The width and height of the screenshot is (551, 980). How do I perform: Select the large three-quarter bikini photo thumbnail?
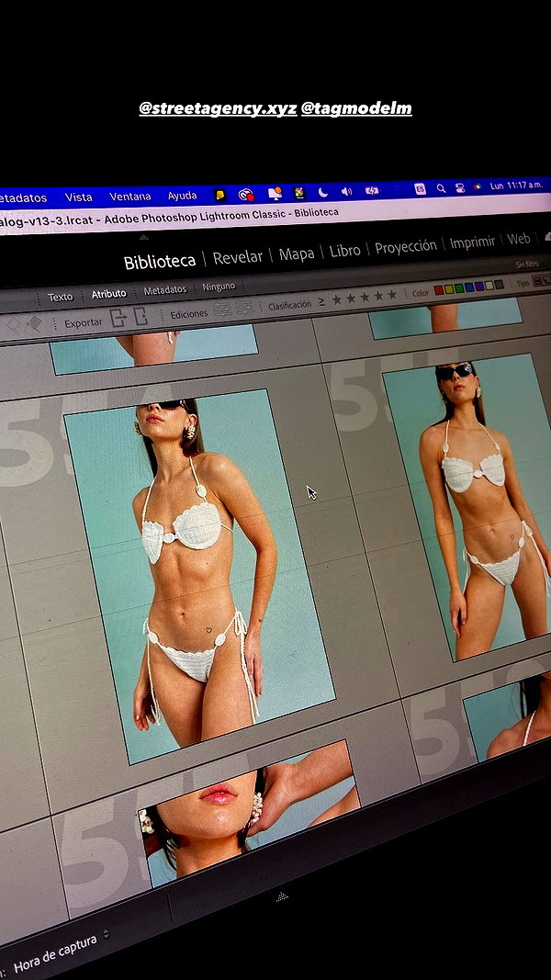pos(199,576)
